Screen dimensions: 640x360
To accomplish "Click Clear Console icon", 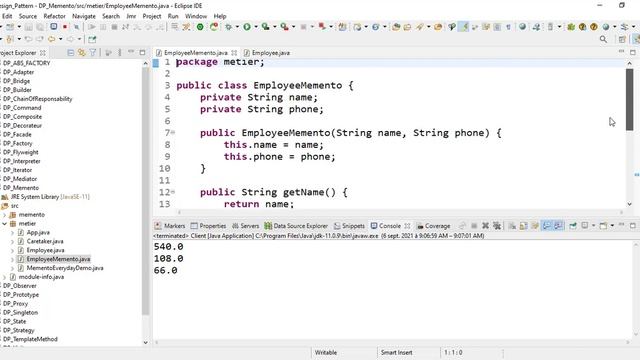I will tap(512, 226).
